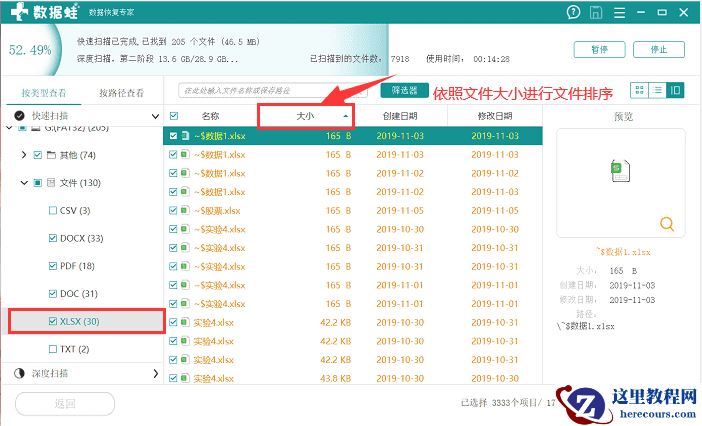Collapse the 快速扫描 section chevron
This screenshot has width=702, height=426.
click(155, 116)
